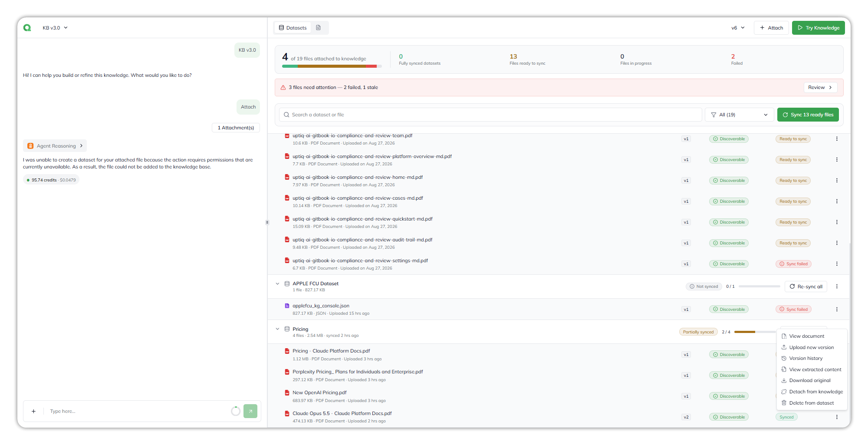Open kebab menu for cases-md.pdf row

(837, 201)
